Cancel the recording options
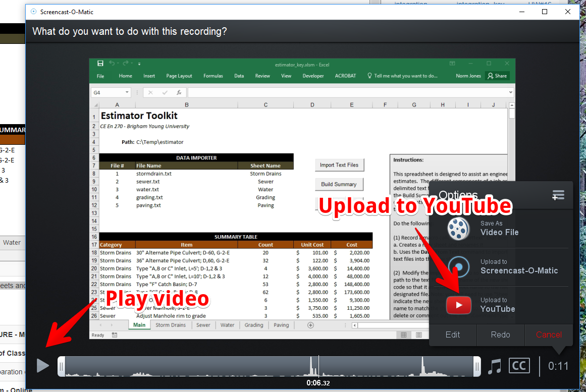586x392 pixels. (549, 335)
